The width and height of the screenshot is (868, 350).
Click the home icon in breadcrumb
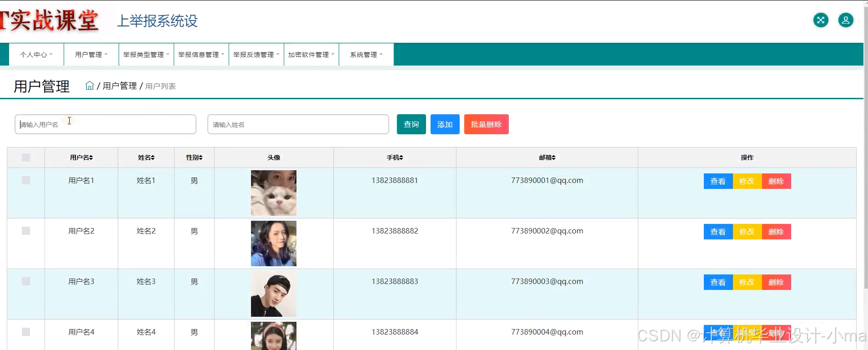[90, 86]
